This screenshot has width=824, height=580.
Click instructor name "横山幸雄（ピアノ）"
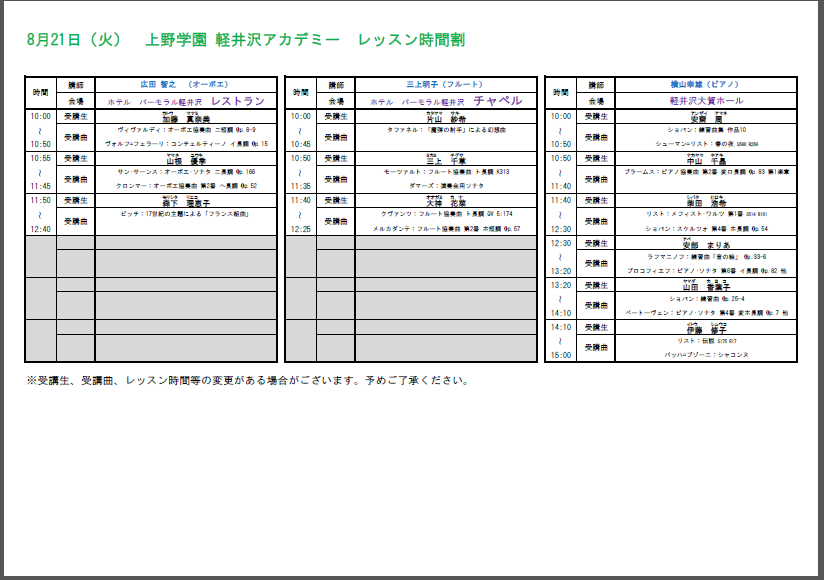(x=705, y=84)
